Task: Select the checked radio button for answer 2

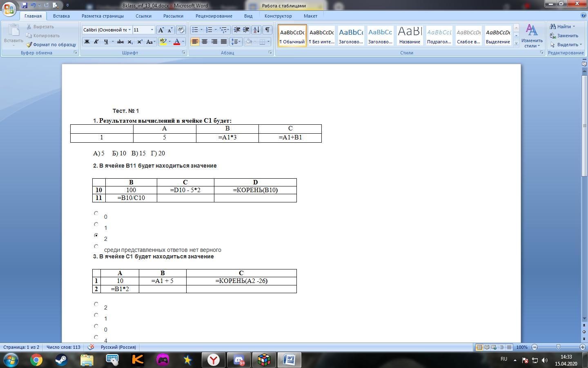Action: 96,235
